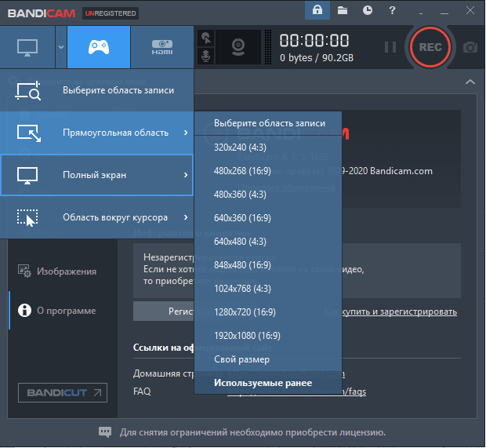The height and width of the screenshot is (448, 486).
Task: Expand arrow next to 'Полный экран'
Action: pos(186,175)
